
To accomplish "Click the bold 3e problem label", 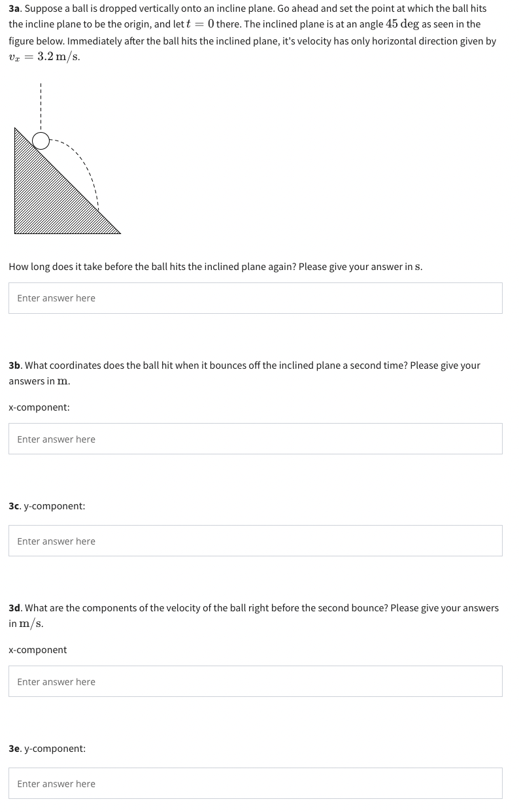I will pos(14,748).
